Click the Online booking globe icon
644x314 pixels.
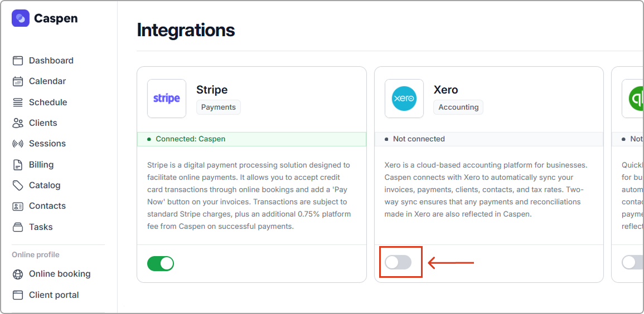pos(18,274)
